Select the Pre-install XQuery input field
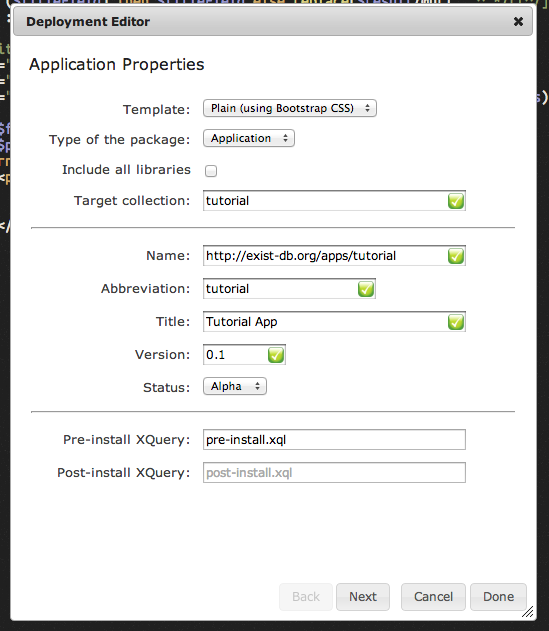The width and height of the screenshot is (549, 631). (334, 440)
